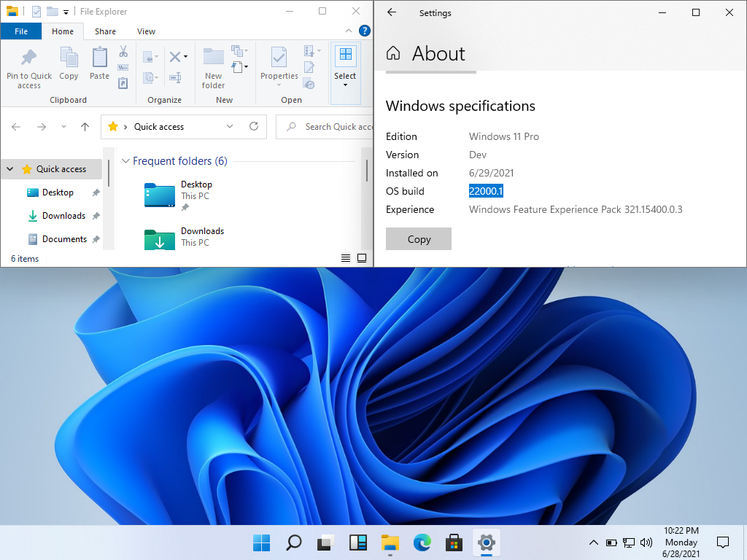Open the dropdown below Properties label
Screen dimensions: 747x560
point(279,85)
